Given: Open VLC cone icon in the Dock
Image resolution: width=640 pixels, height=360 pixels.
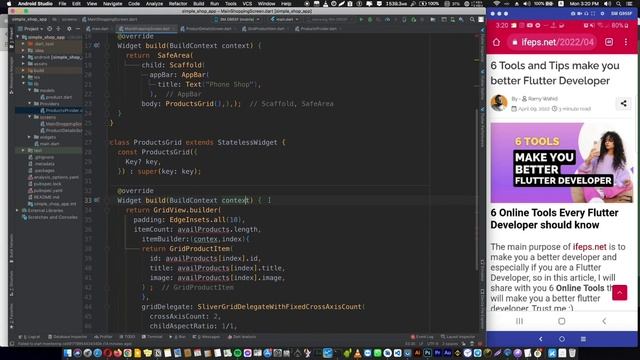Looking at the screenshot, I should [x=358, y=353].
